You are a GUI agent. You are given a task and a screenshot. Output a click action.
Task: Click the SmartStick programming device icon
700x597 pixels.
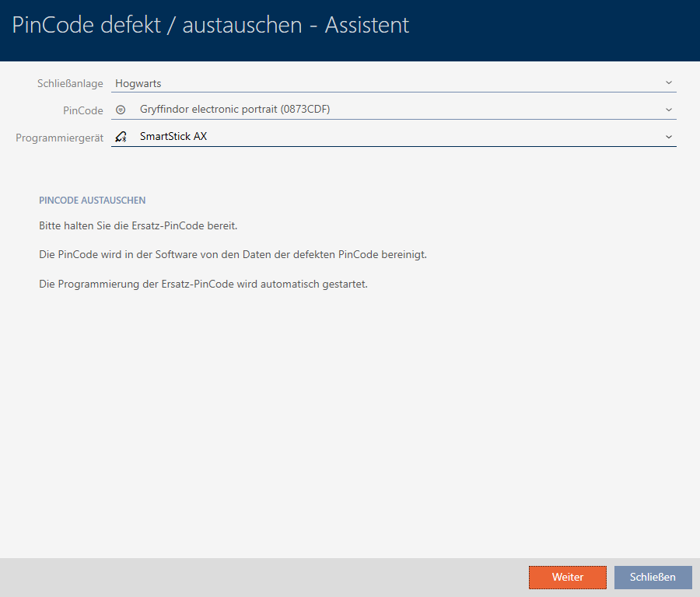point(120,137)
